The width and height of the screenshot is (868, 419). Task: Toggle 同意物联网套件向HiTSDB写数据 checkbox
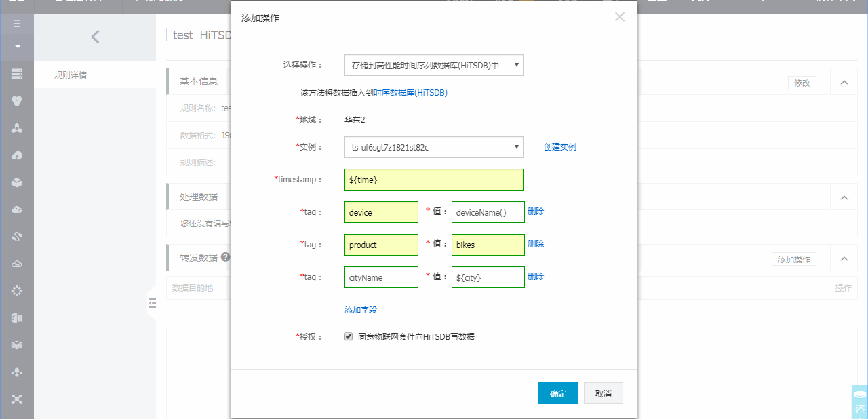(x=349, y=336)
